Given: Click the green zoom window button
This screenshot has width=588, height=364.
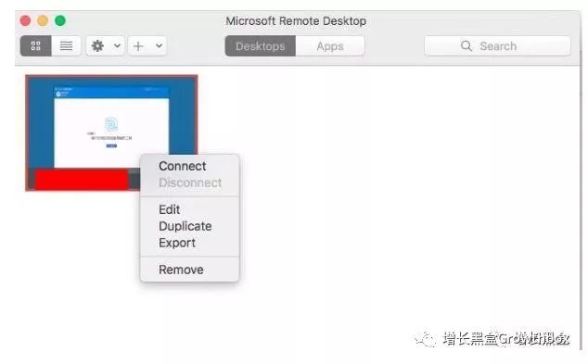Looking at the screenshot, I should (60, 20).
